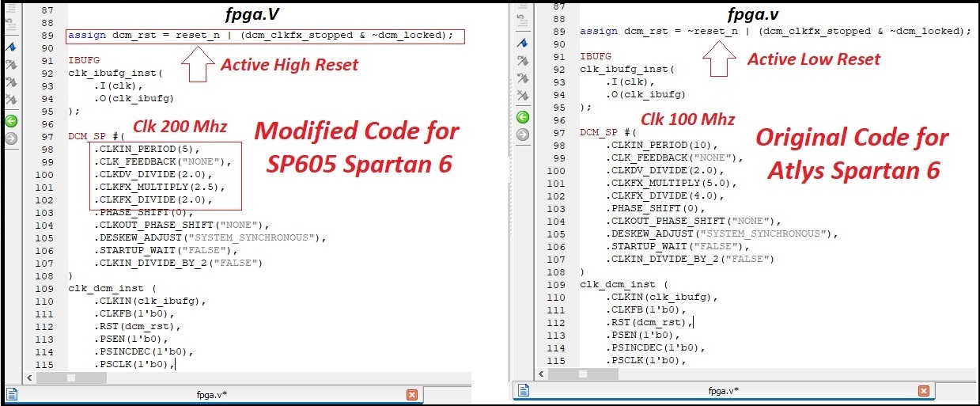This screenshot has height=406, width=980.
Task: Click document icon beside left fpga.v* tab
Action: [12, 393]
